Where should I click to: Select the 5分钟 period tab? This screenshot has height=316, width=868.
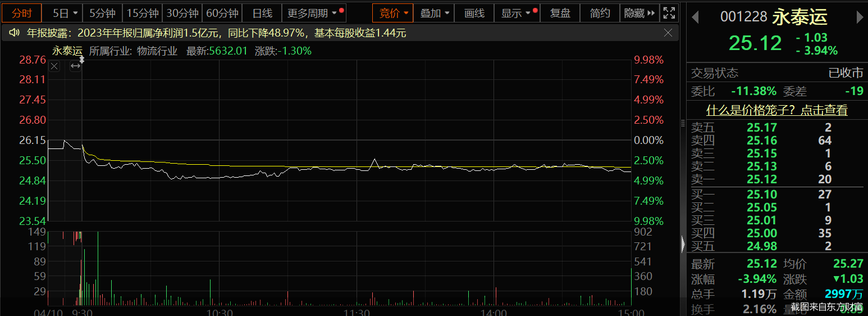coord(102,13)
